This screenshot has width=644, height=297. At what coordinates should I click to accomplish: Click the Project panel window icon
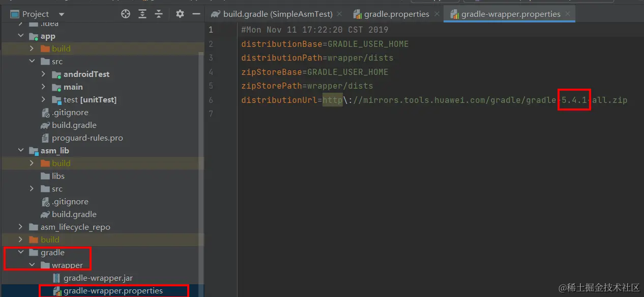pos(14,14)
